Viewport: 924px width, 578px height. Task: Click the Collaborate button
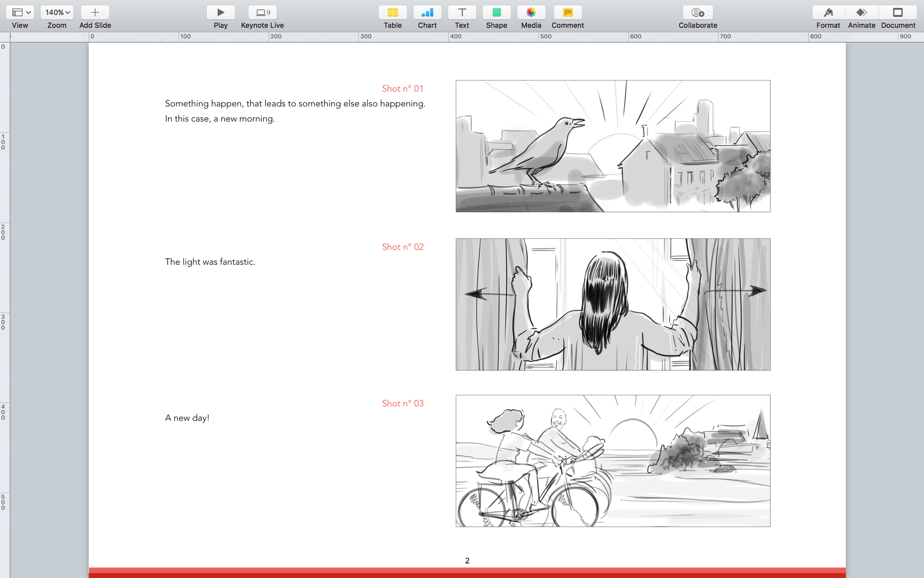coord(697,13)
